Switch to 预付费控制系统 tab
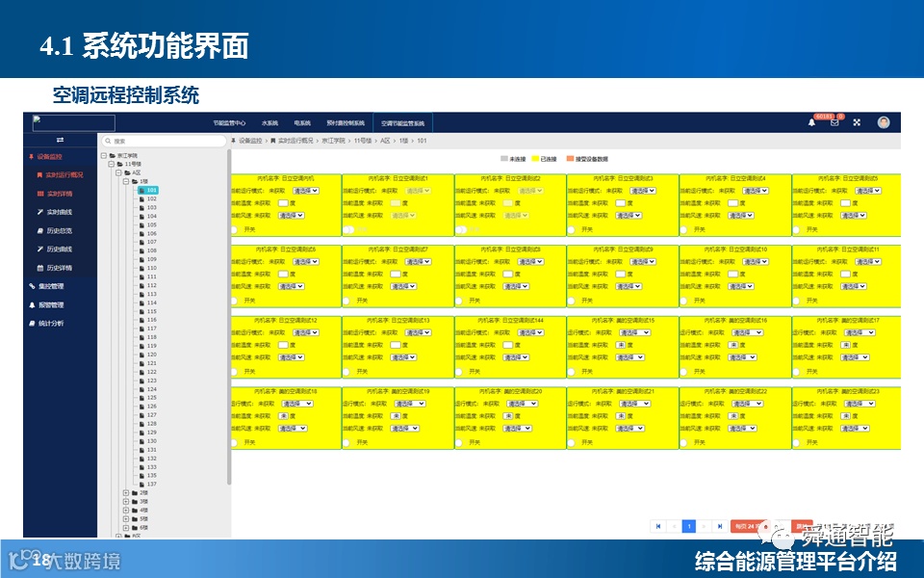This screenshot has height=578, width=924. [346, 122]
